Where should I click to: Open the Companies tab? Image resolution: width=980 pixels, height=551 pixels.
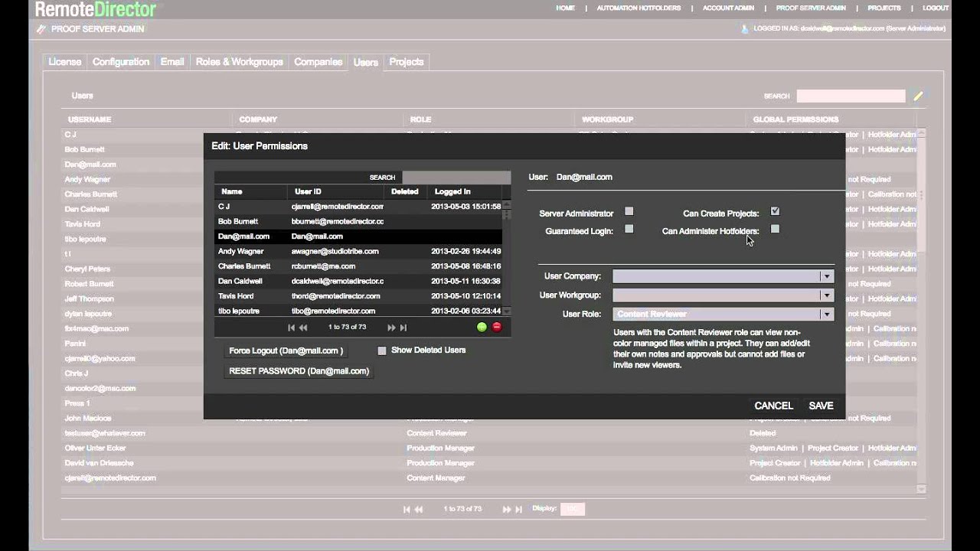tap(318, 62)
